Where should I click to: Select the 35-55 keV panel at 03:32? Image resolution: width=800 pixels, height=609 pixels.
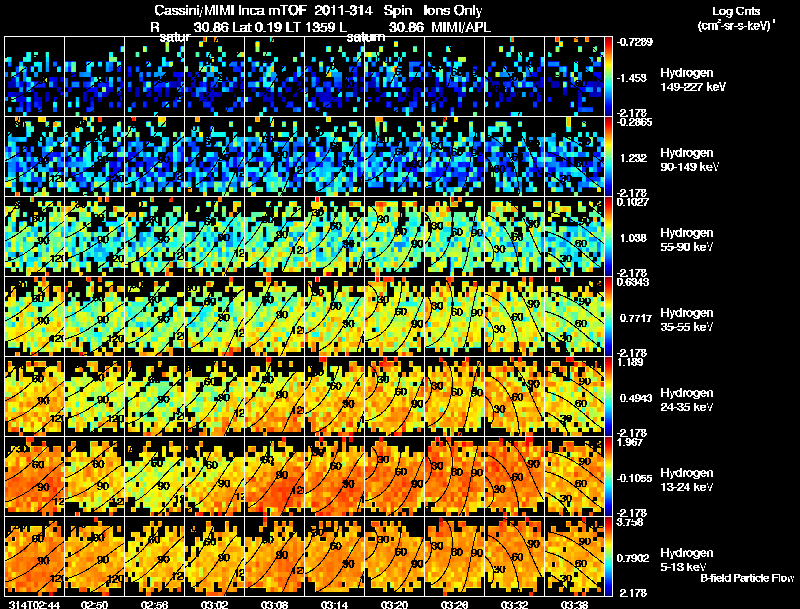514,316
